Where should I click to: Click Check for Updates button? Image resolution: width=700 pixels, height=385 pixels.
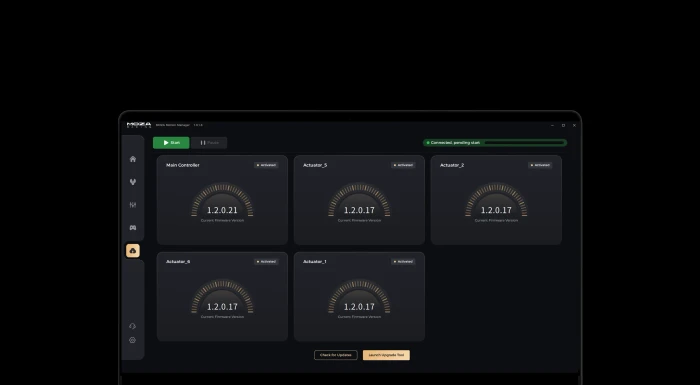pyautogui.click(x=336, y=355)
